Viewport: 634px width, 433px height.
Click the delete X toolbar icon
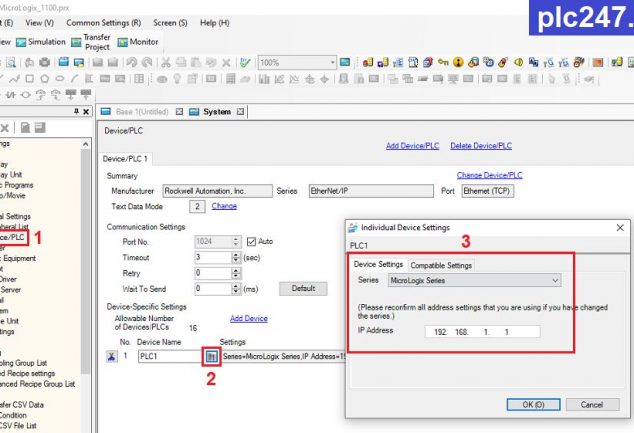point(226,63)
